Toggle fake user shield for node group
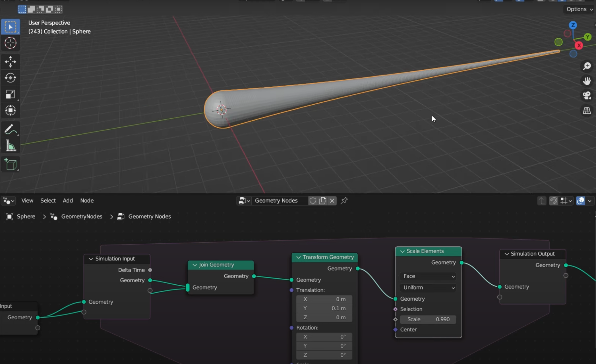Screen dimensions: 596x364 click(313, 201)
